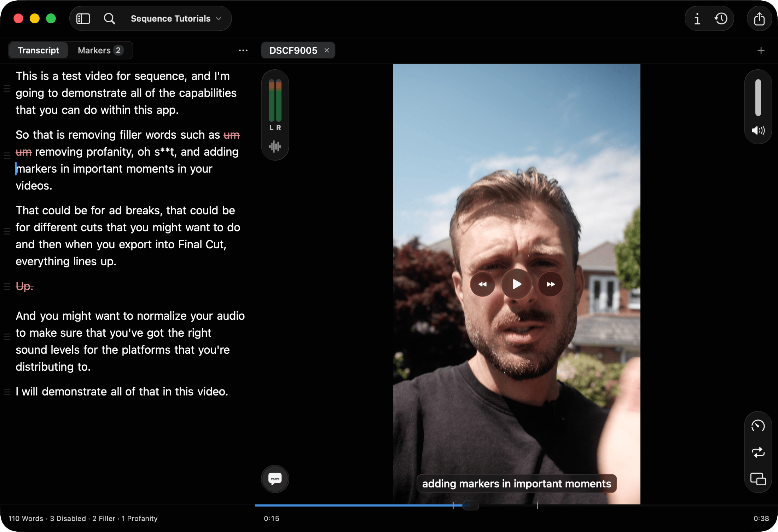Close the DSCF9005 tab
Image resolution: width=778 pixels, height=532 pixels.
click(327, 51)
